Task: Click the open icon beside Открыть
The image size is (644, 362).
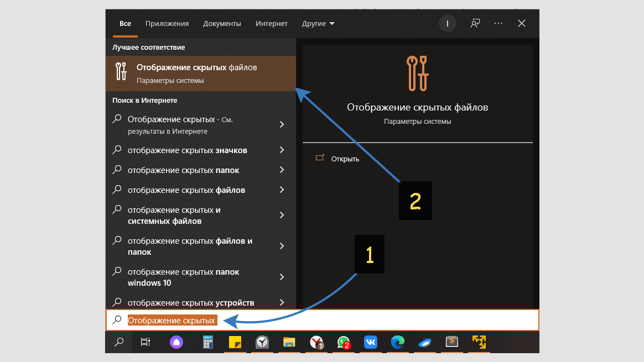Action: (320, 158)
